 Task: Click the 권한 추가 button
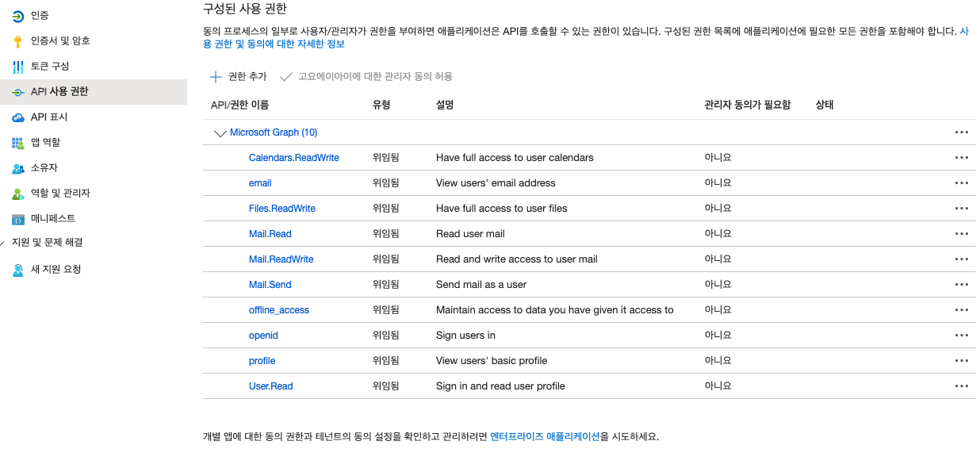(238, 76)
